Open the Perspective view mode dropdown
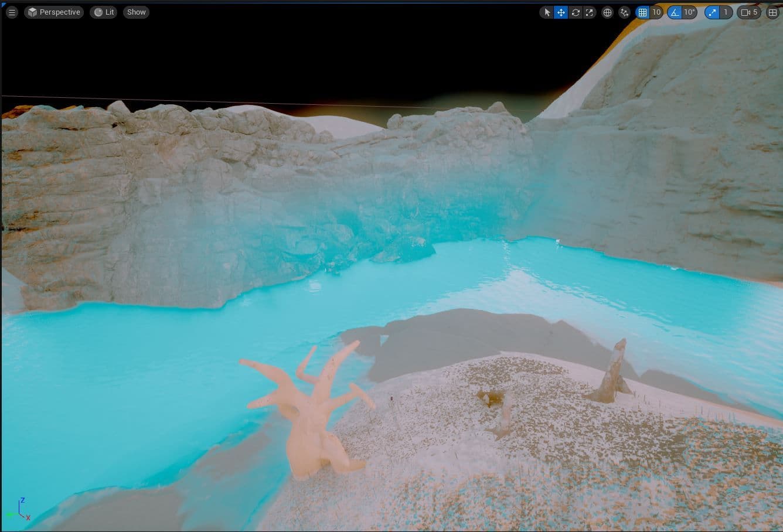Viewport: 783px width, 532px height. (x=54, y=12)
